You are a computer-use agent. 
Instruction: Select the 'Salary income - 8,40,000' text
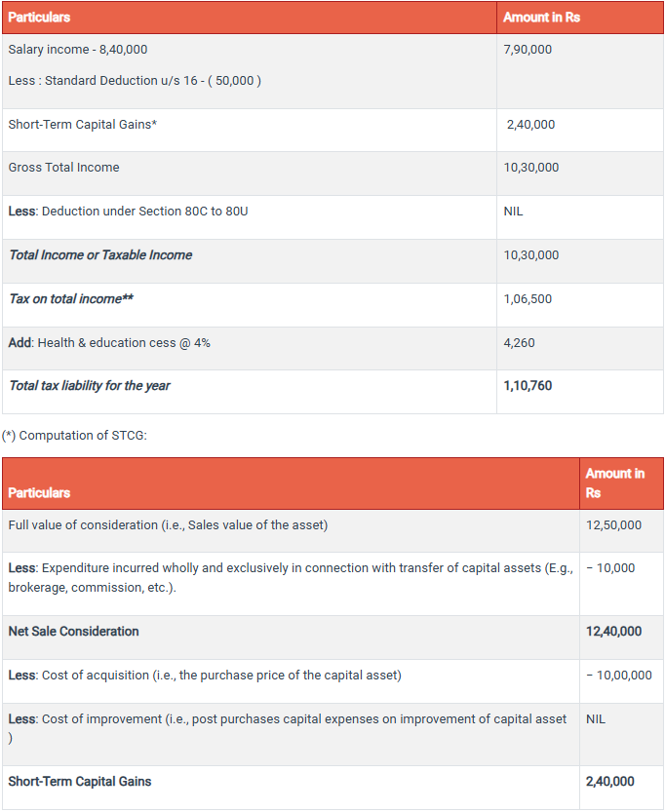click(78, 49)
